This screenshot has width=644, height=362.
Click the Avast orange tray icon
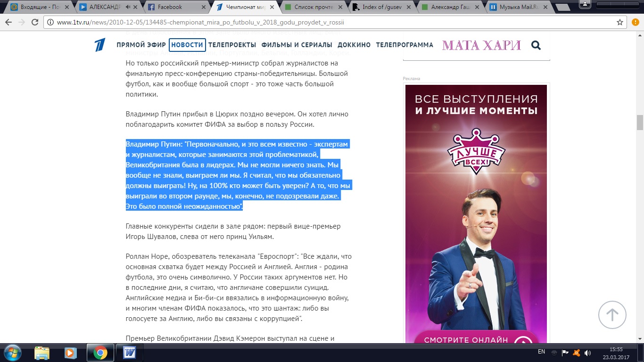coord(577,353)
